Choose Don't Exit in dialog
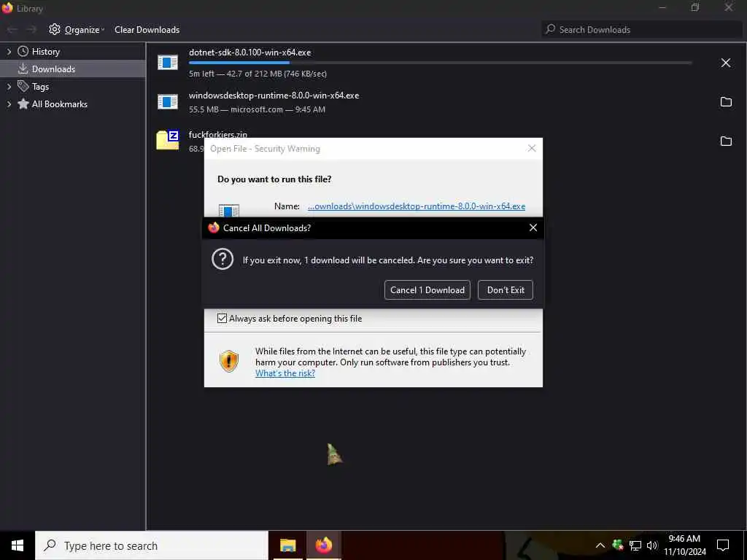The image size is (747, 560). (506, 290)
